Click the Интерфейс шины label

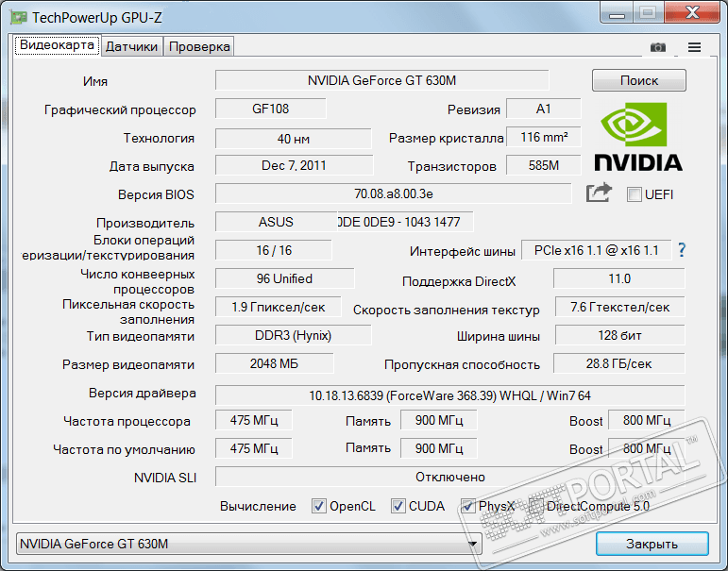463,251
